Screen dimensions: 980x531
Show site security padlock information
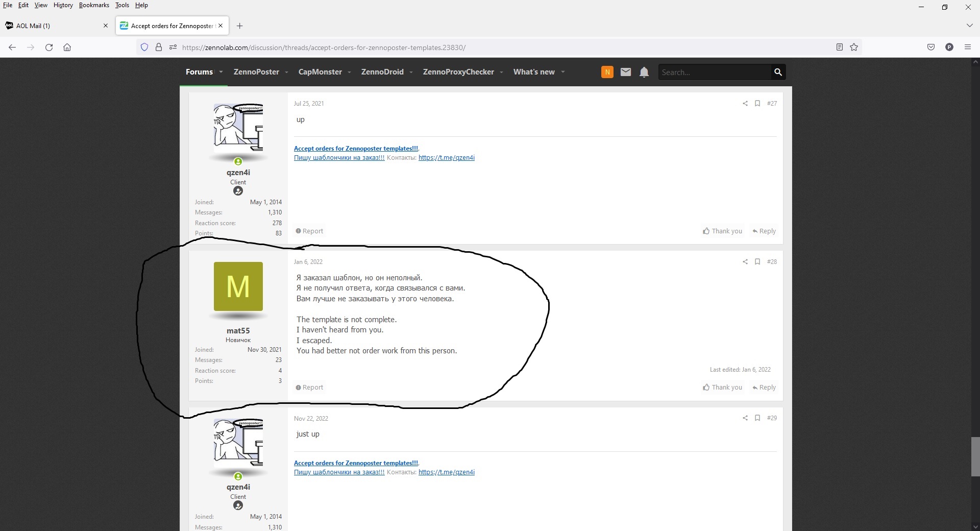tap(159, 47)
